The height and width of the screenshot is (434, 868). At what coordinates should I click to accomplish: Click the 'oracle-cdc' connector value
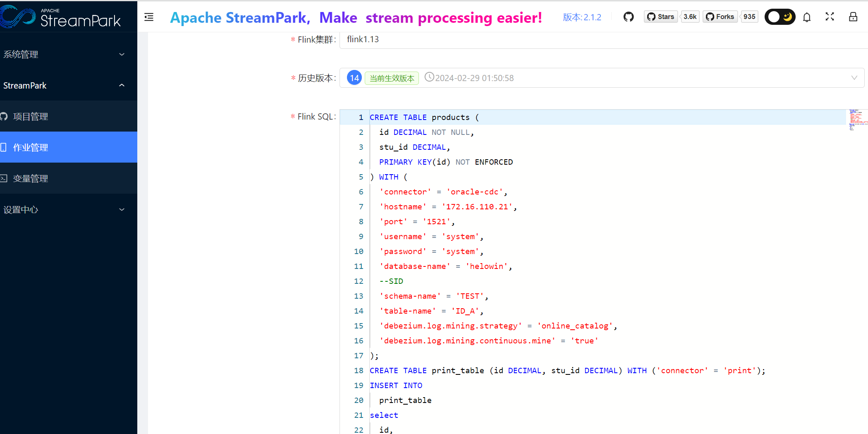pos(475,192)
